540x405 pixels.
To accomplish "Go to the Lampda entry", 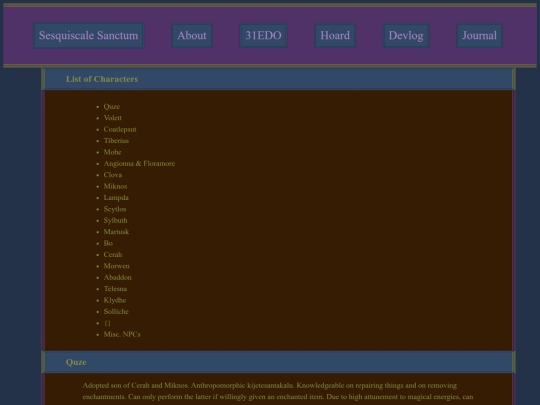I will pyautogui.click(x=116, y=198).
